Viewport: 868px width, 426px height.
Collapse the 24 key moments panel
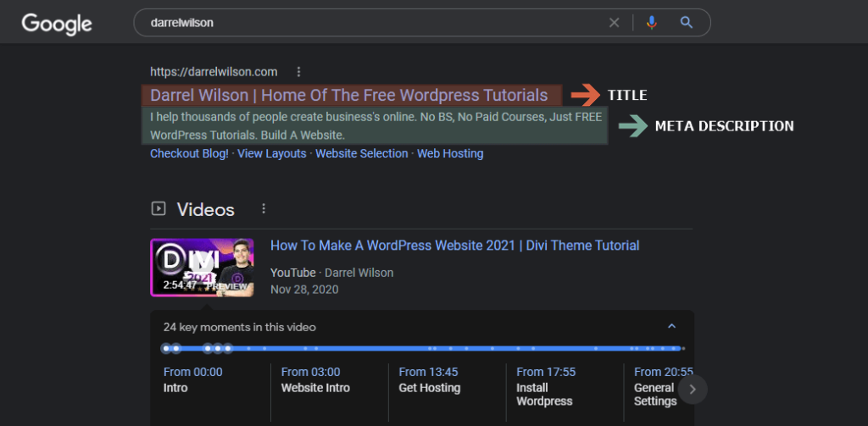click(671, 326)
